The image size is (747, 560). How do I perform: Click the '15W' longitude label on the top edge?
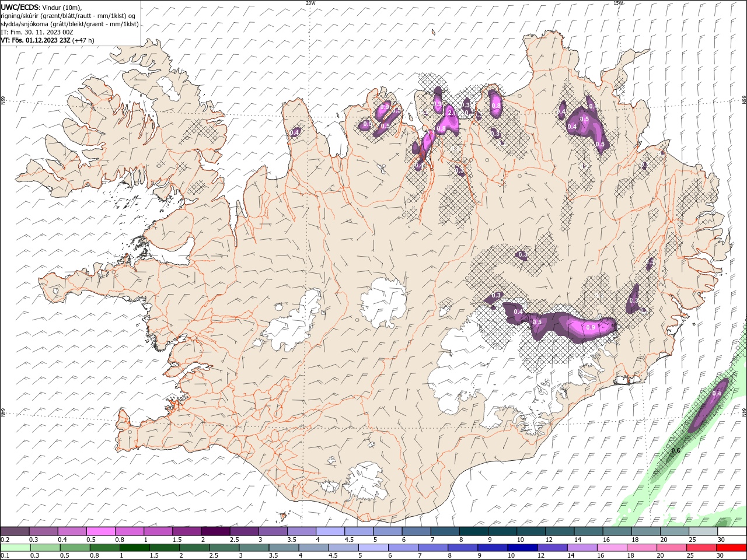point(618,3)
